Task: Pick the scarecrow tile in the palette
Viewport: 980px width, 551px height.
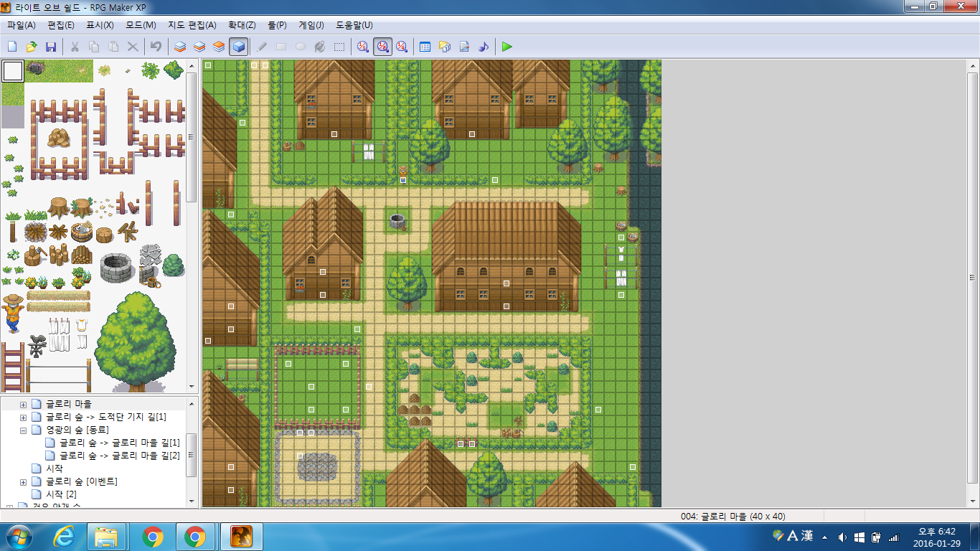Action: coord(12,313)
